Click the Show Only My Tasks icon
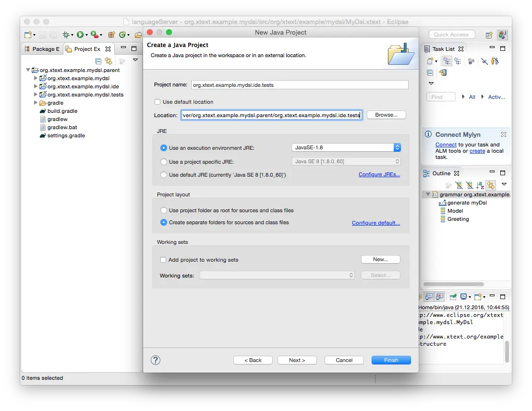 pos(495,61)
